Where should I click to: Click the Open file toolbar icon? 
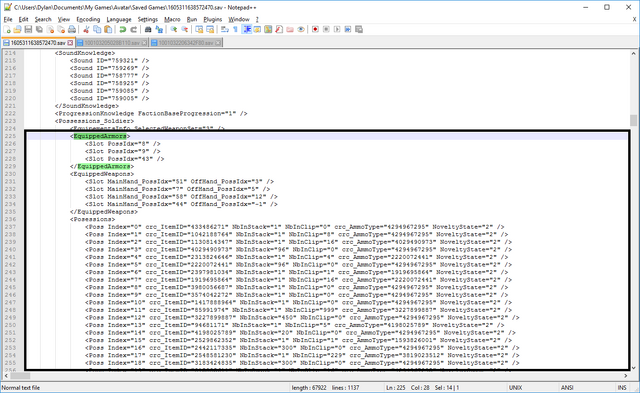pos(18,29)
